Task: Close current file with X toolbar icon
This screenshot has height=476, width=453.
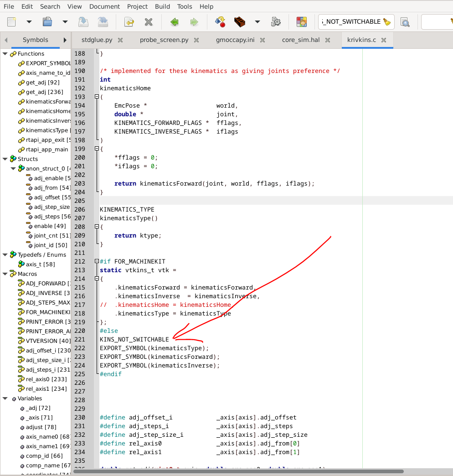Action: tap(148, 21)
